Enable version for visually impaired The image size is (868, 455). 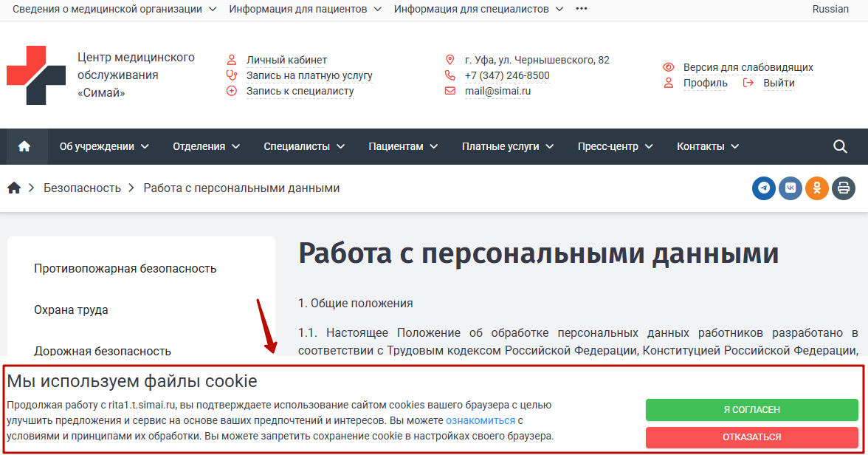(x=748, y=67)
